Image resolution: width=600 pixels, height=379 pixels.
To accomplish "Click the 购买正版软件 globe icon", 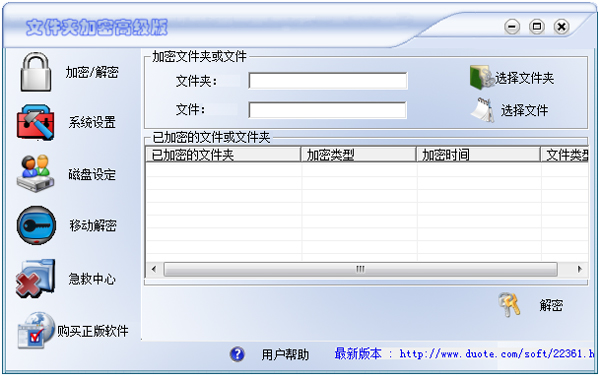I will (x=36, y=330).
